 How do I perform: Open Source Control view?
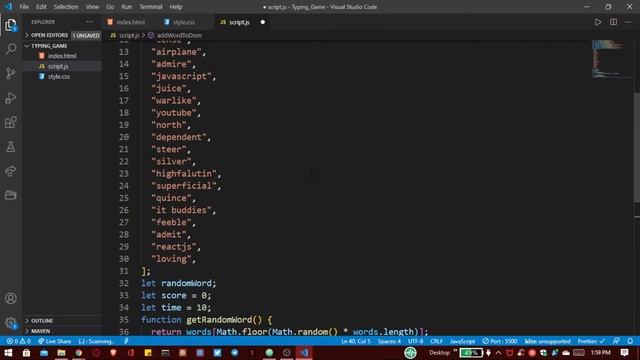11,73
